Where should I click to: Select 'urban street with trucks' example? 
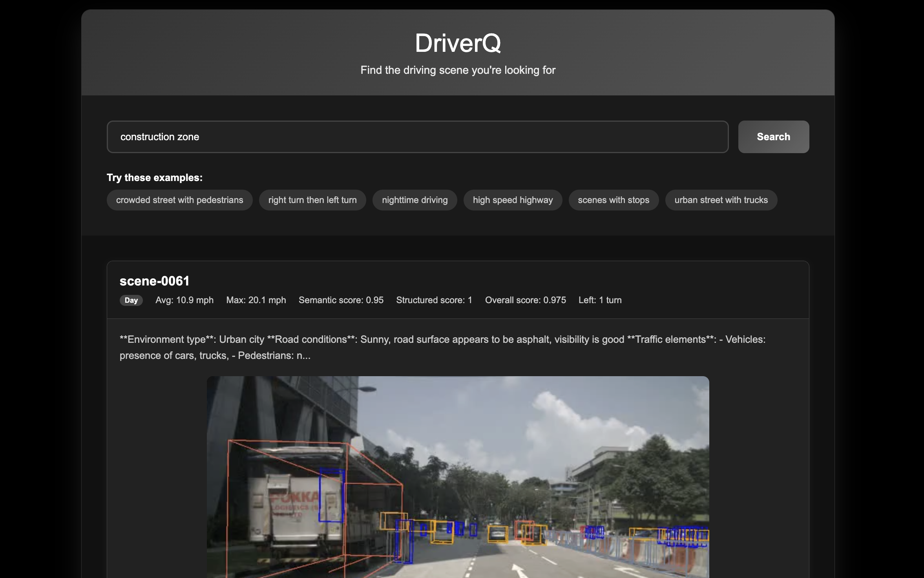pyautogui.click(x=721, y=200)
